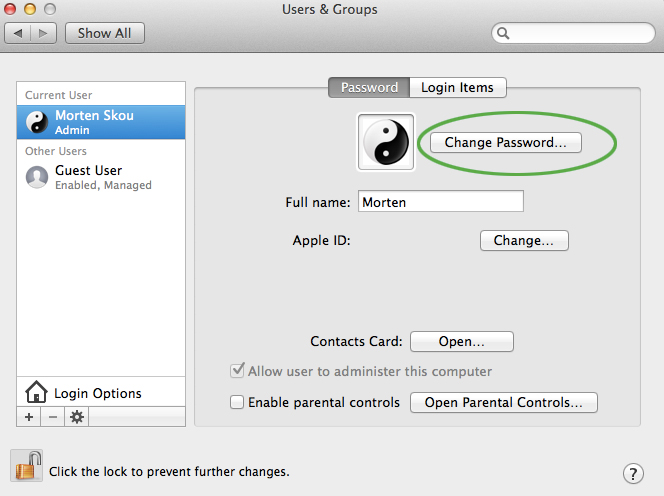This screenshot has height=496, width=664.
Task: Open Login Options
Action: [101, 392]
